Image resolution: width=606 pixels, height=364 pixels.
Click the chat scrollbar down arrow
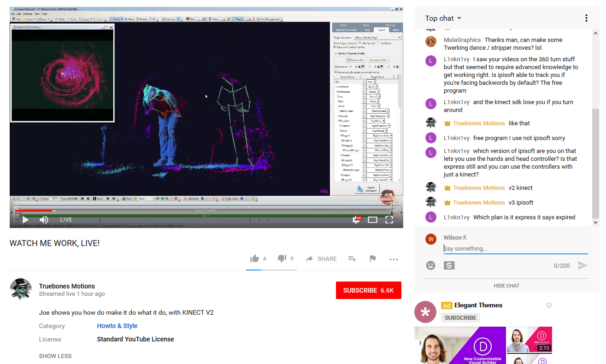tap(596, 222)
